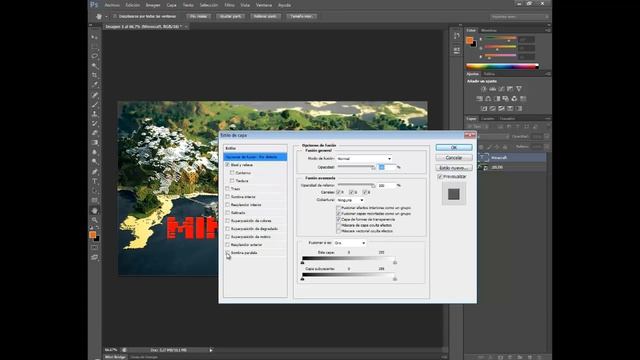Click the Opacidad de relleno slider
This screenshot has width=640, height=360.
356,185
